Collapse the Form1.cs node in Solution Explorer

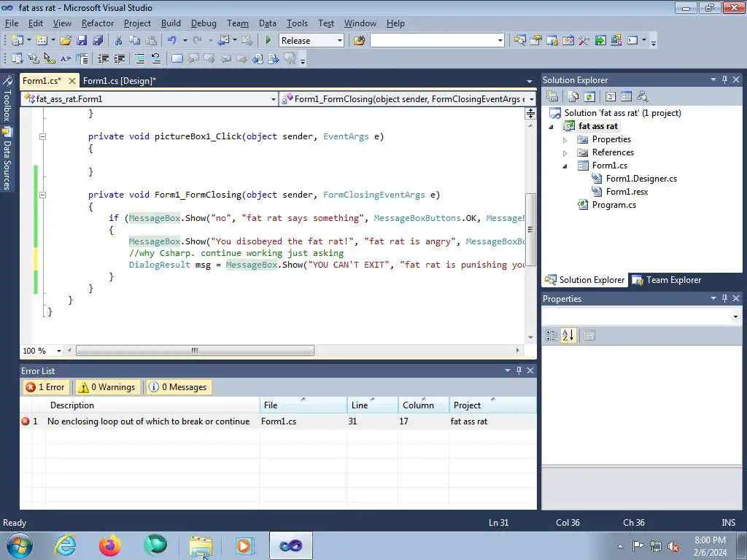point(565,166)
